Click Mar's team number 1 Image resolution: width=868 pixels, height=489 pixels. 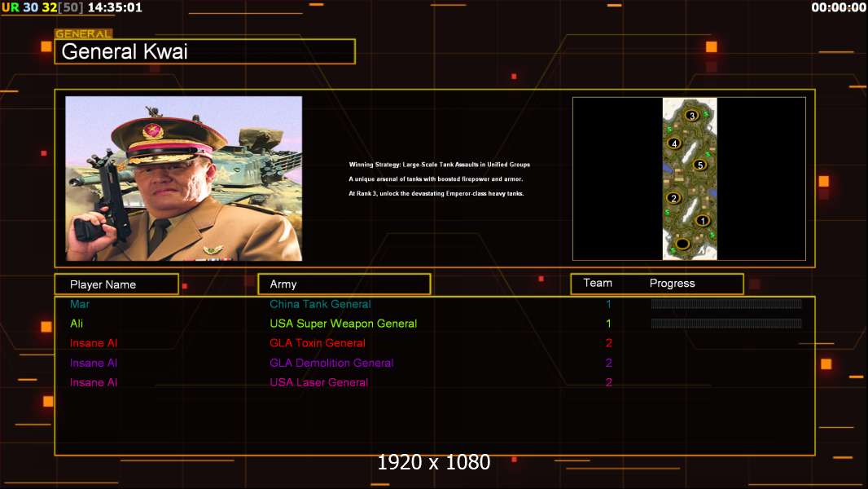click(x=608, y=304)
